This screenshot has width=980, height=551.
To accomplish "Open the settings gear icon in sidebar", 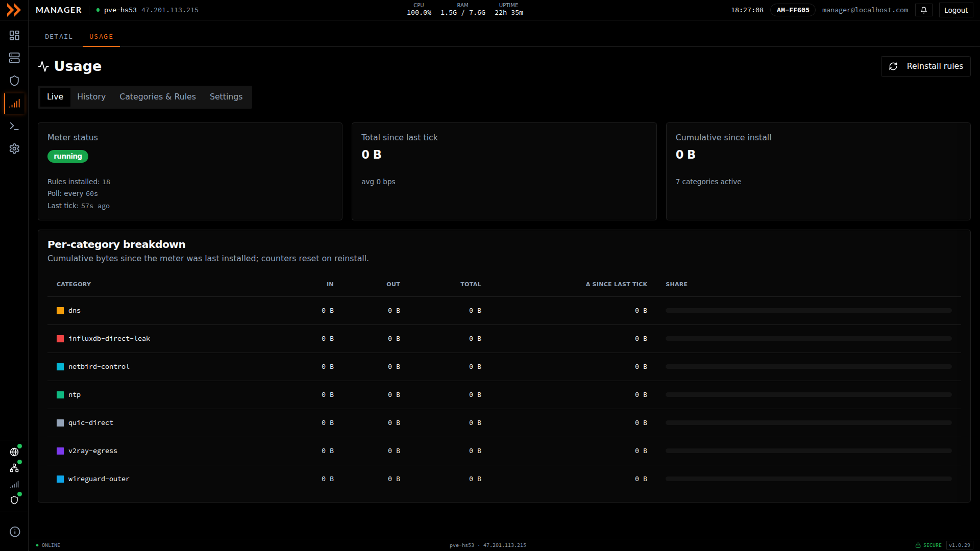I will 14,148.
